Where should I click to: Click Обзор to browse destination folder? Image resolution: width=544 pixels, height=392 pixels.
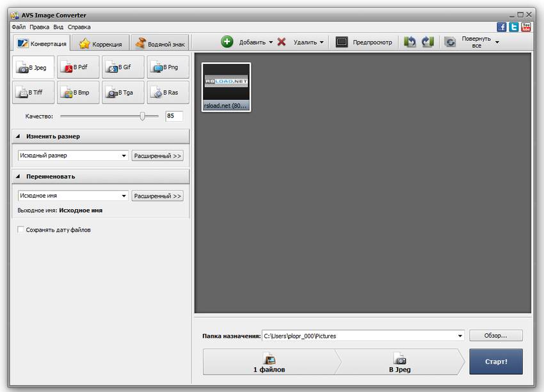pyautogui.click(x=496, y=335)
